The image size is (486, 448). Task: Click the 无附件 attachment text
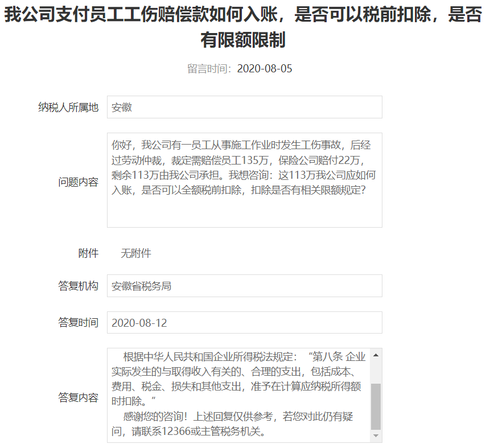[135, 253]
